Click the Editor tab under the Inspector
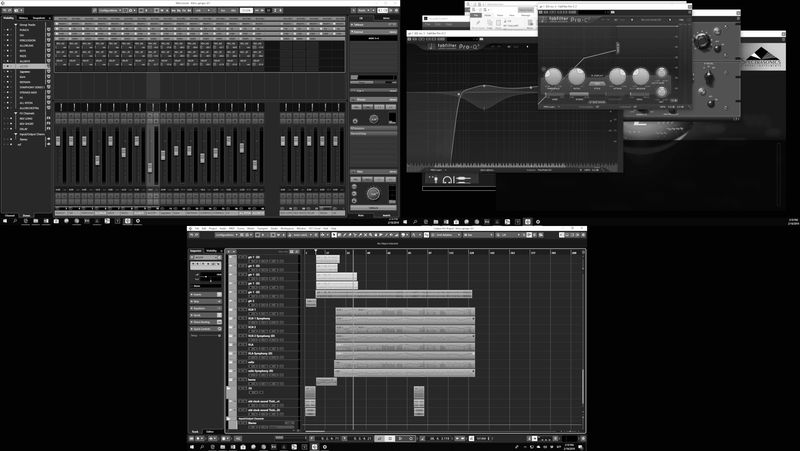Viewport: 800px width, 451px height. tap(209, 432)
